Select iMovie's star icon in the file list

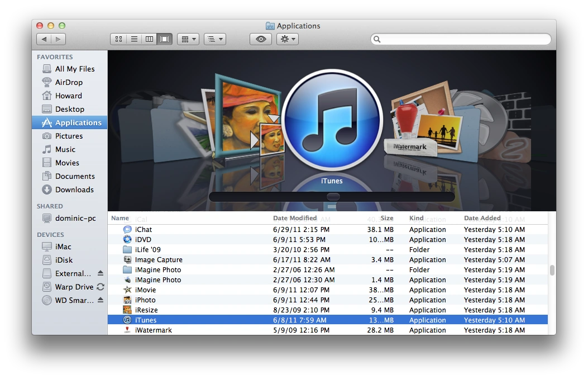tap(127, 290)
